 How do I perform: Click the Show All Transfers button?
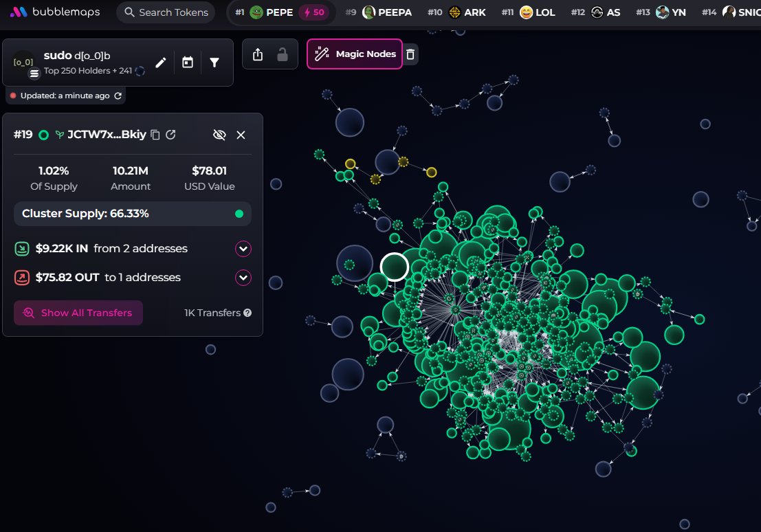[x=78, y=313]
